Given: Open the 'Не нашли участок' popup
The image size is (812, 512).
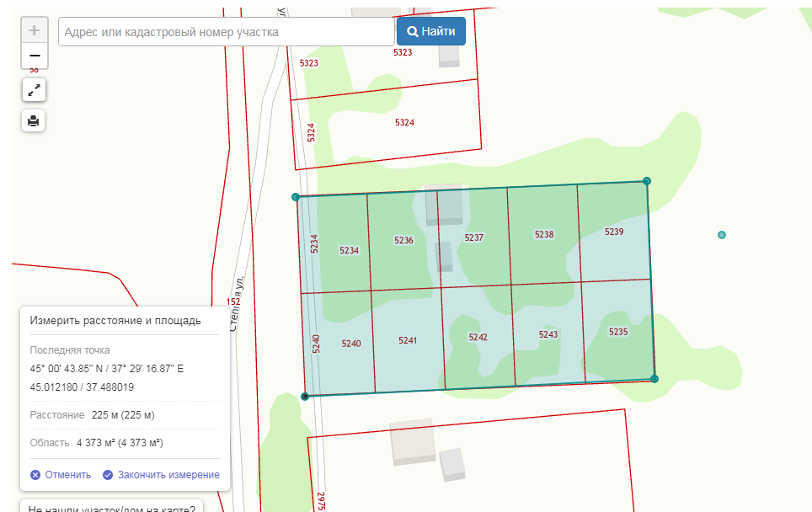Looking at the screenshot, I should 111,508.
